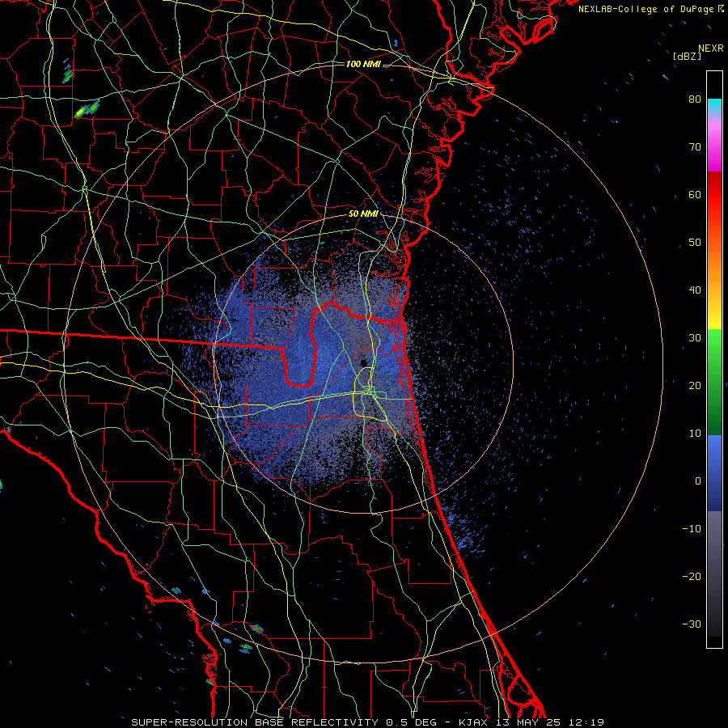Click the 70 dBZ value on the scale
This screenshot has width=728, height=728.
click(695, 147)
